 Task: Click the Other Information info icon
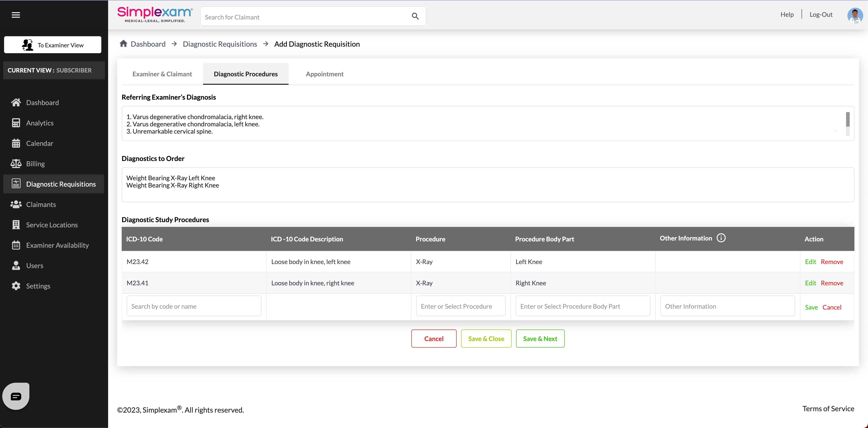point(721,238)
